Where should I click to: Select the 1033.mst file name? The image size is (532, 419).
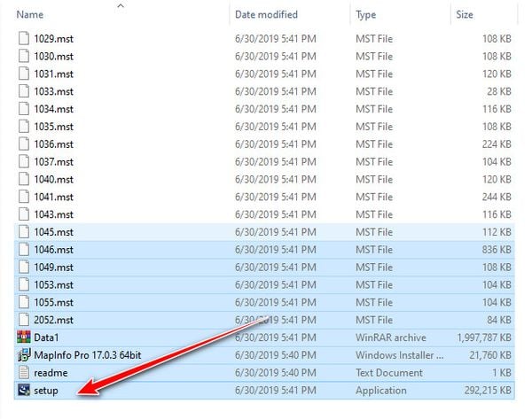tap(53, 91)
